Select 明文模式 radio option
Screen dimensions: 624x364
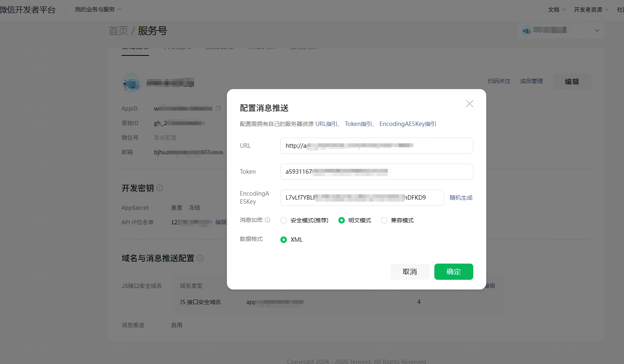(342, 220)
